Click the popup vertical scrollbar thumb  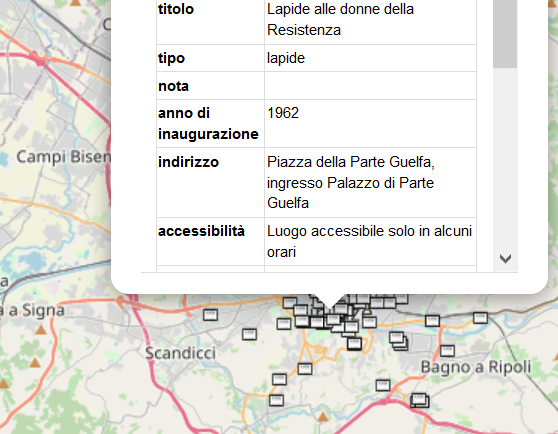(505, 34)
